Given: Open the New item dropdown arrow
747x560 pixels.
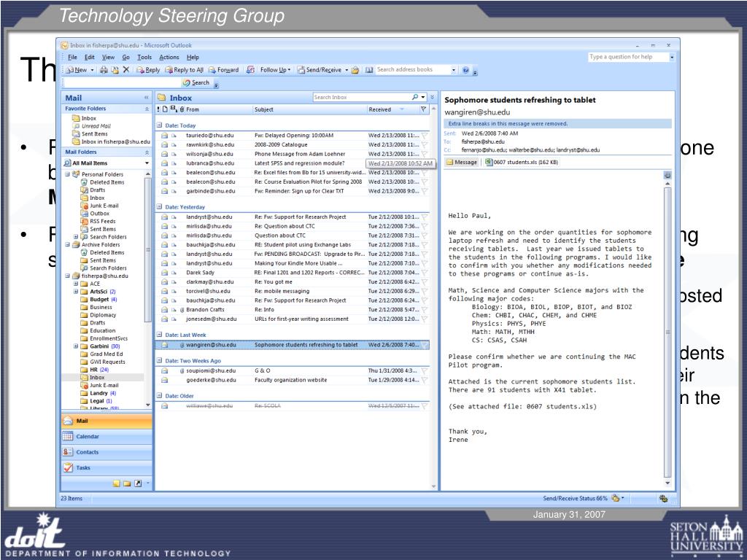Looking at the screenshot, I should click(92, 70).
